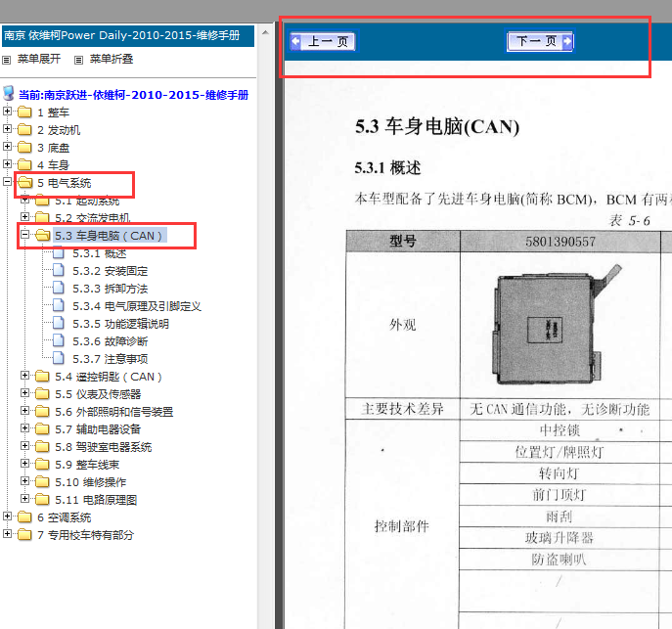Click folder icon of 7 专用校车特有部分
The width and height of the screenshot is (672, 629).
[x=24, y=534]
